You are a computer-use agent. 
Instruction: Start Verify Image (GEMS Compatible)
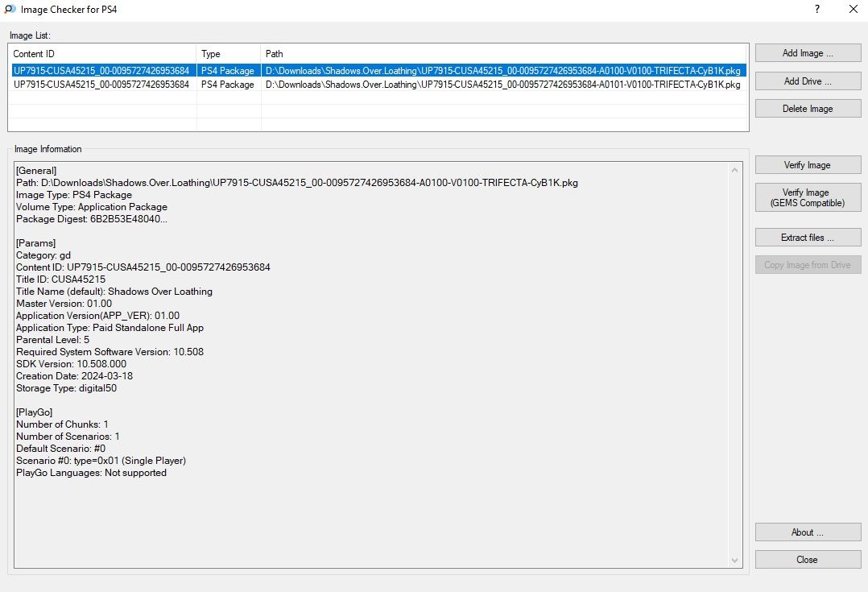808,197
